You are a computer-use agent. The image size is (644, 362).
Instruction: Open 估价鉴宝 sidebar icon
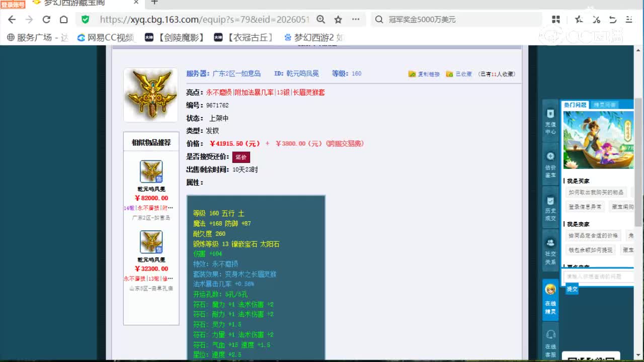[550, 165]
